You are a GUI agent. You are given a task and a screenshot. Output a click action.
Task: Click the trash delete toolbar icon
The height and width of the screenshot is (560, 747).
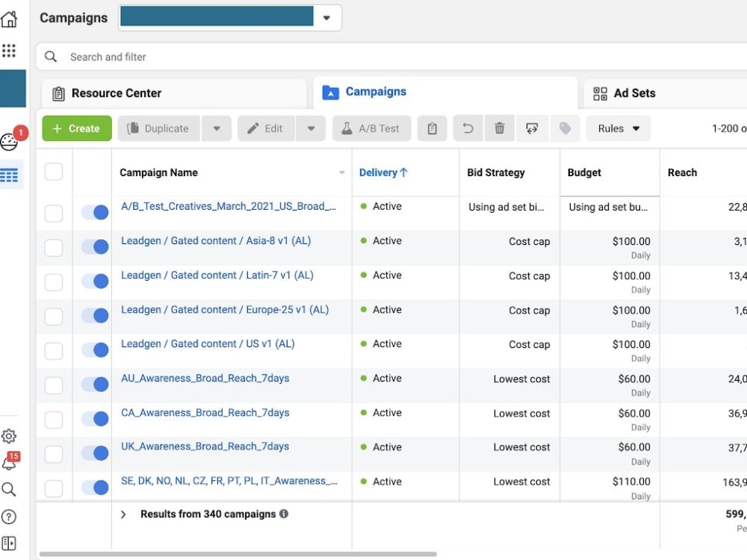point(499,128)
